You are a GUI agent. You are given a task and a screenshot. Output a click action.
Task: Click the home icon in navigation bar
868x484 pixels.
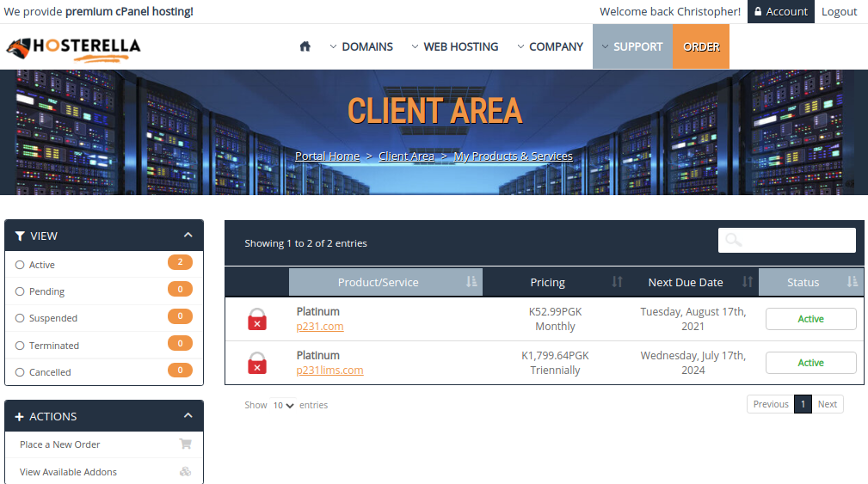click(x=305, y=46)
